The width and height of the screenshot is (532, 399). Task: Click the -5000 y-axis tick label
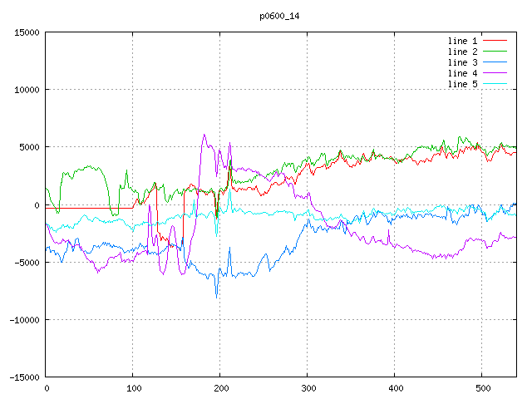tap(26, 262)
